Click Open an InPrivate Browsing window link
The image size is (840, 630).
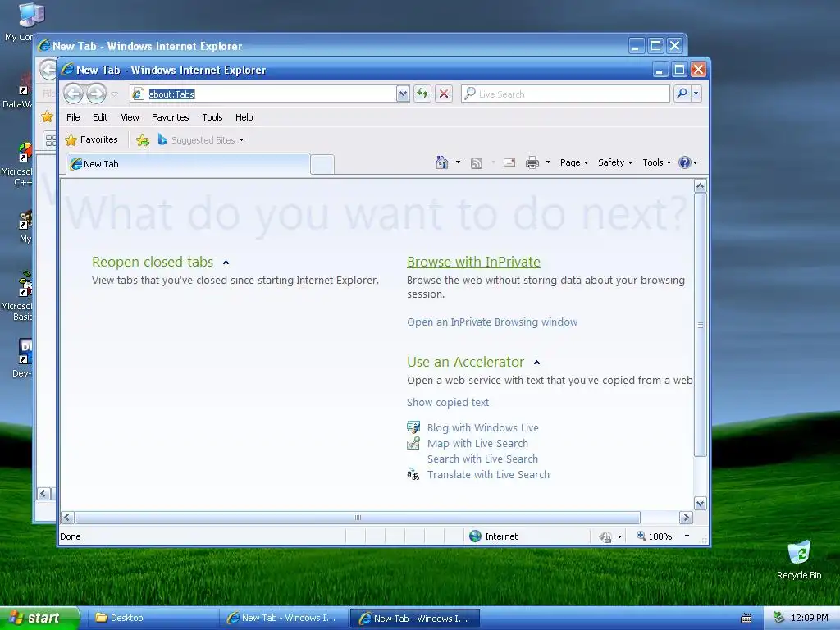[492, 322]
